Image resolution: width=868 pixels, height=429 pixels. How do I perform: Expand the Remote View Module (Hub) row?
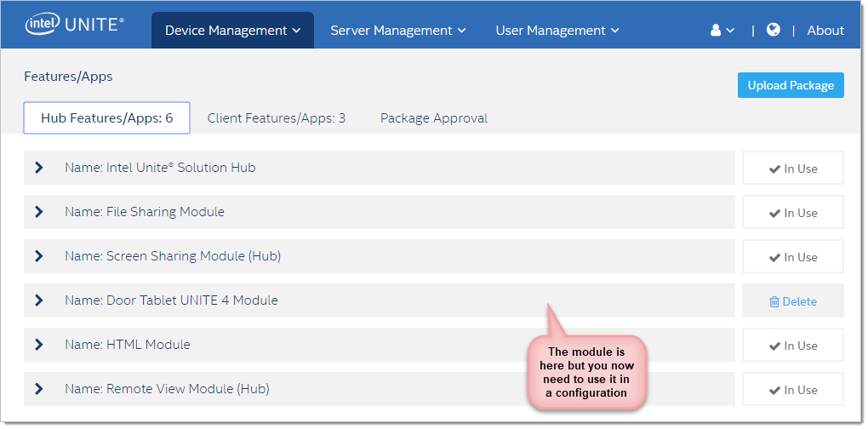[39, 389]
